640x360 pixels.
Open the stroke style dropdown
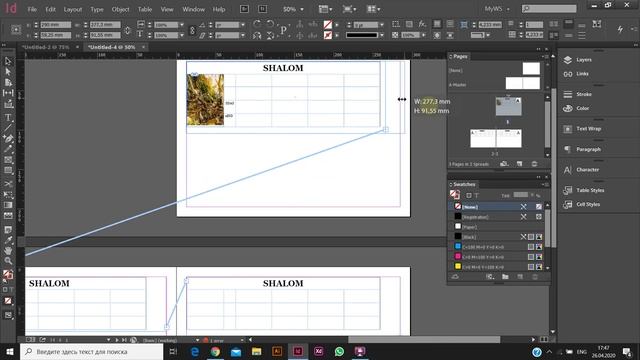point(381,35)
